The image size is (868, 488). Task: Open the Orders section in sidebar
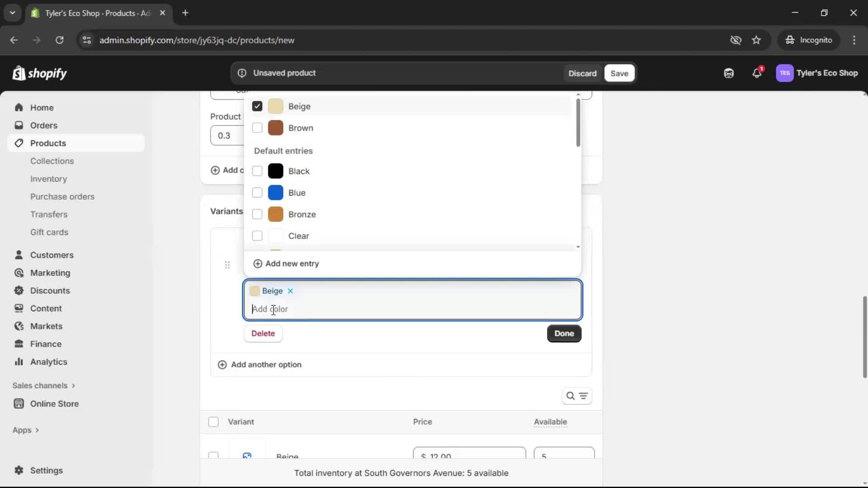point(44,125)
